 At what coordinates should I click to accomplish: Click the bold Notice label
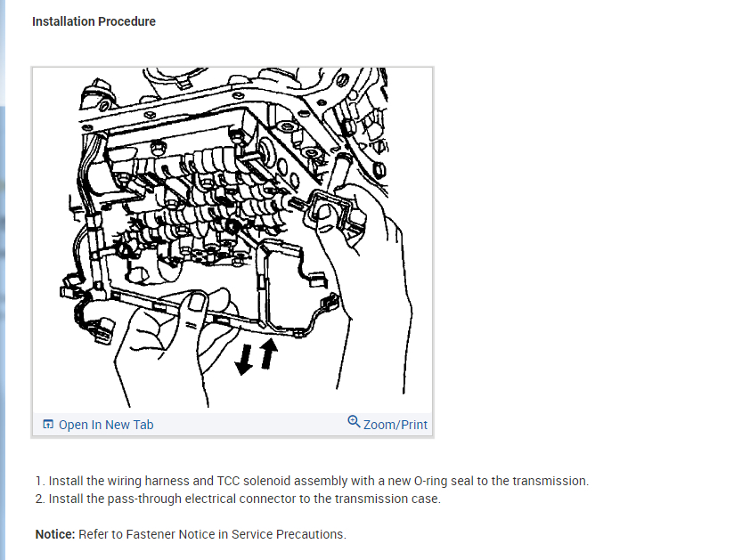pyautogui.click(x=55, y=534)
